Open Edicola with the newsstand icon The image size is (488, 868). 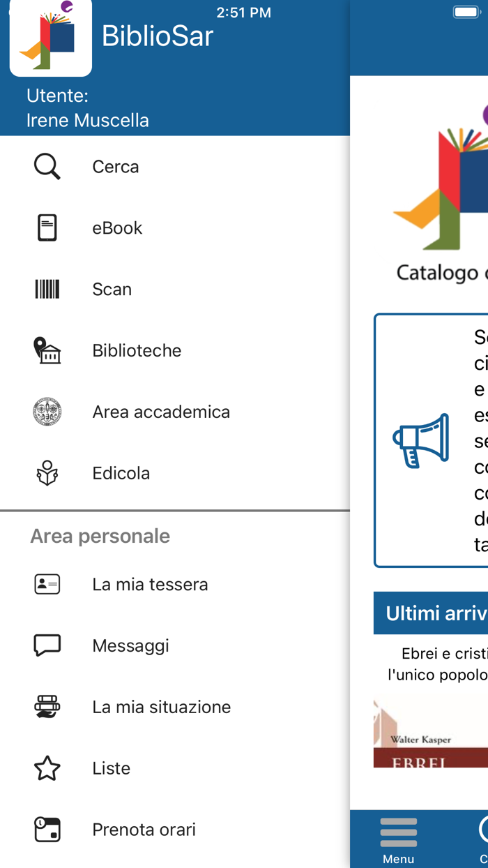tap(46, 473)
